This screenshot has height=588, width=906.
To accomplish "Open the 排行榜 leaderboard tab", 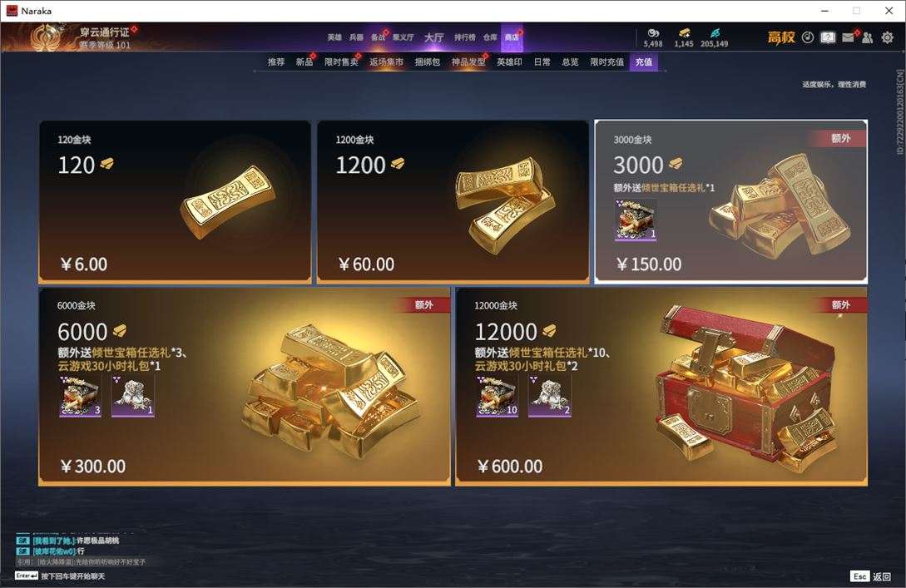I will coord(464,37).
